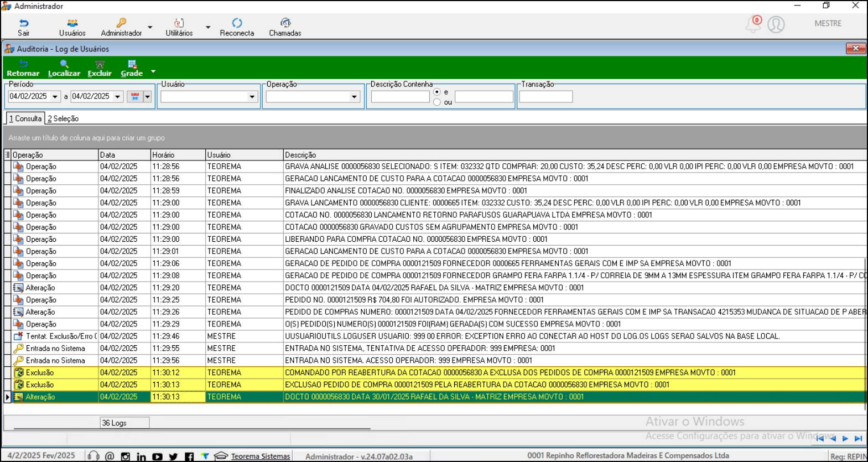Open the LinkedIn icon in status bar
868x462 pixels.
[141, 456]
